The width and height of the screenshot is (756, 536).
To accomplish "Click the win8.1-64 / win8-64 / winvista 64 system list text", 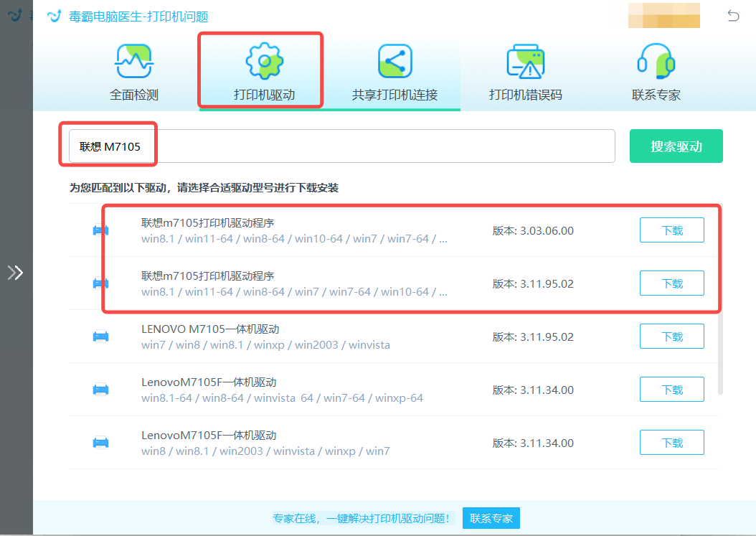I will (282, 398).
